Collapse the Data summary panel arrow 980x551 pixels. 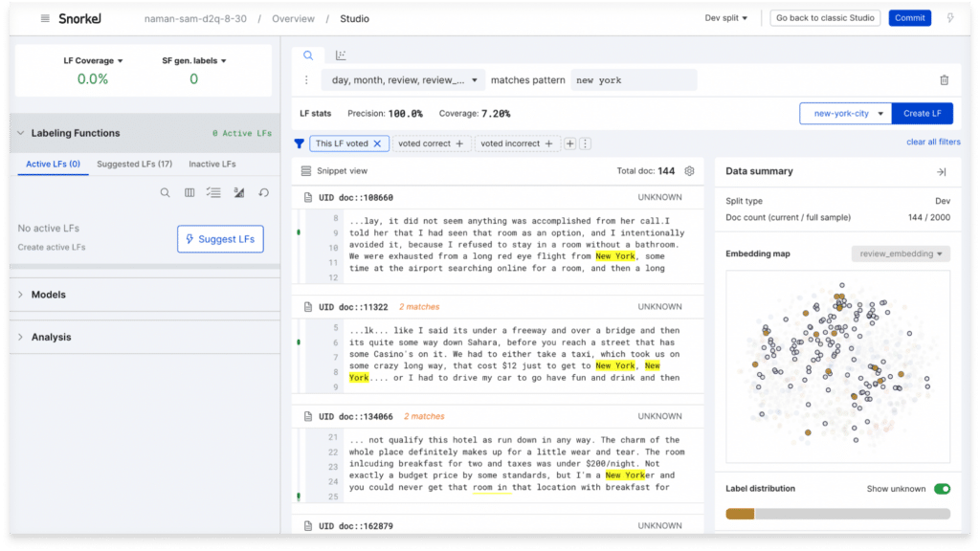pos(942,172)
